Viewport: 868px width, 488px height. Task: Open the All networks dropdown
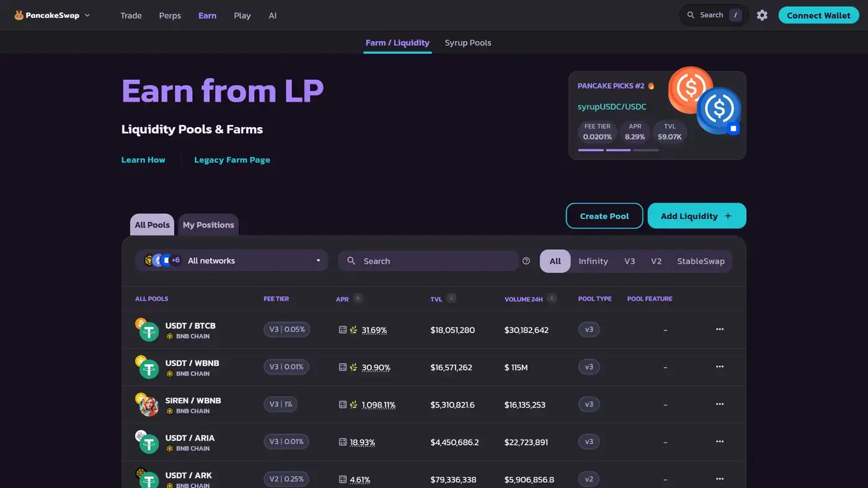tap(231, 260)
